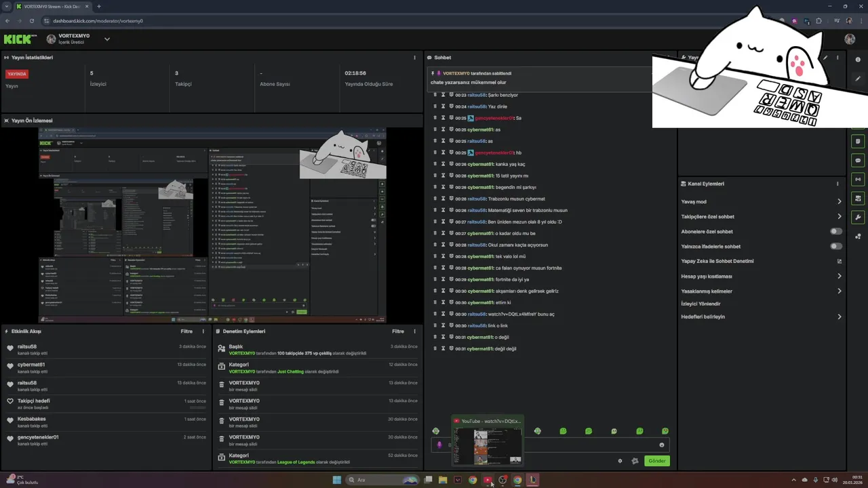This screenshot has height=488, width=868.
Task: Click the pencil edit icon in right sidebar
Action: pos(858,79)
